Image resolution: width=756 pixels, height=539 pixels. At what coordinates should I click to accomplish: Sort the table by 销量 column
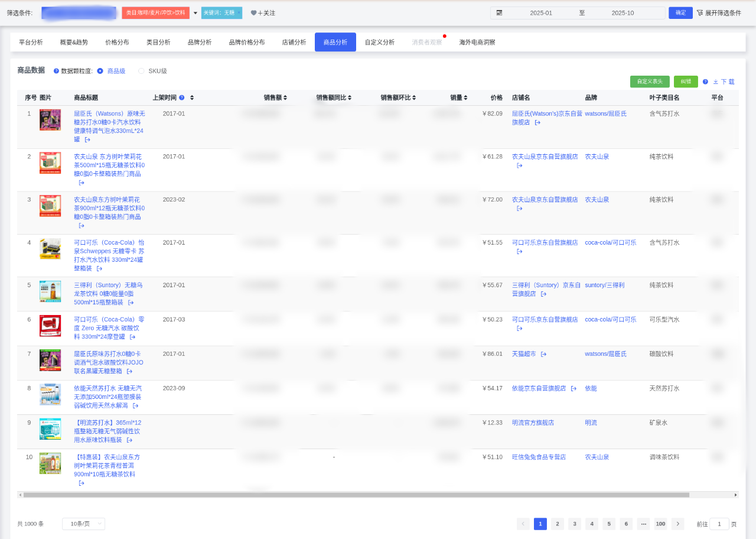[x=465, y=98]
